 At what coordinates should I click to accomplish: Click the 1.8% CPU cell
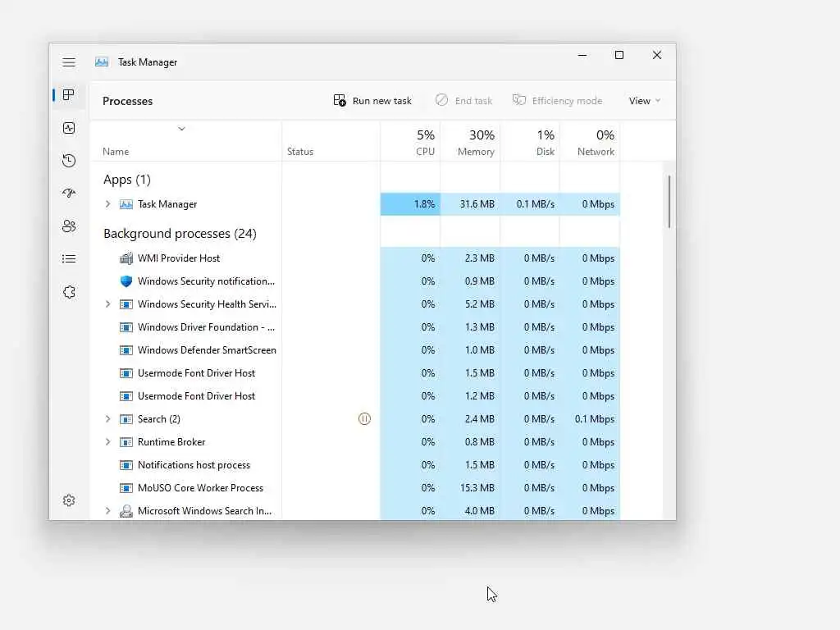click(410, 204)
